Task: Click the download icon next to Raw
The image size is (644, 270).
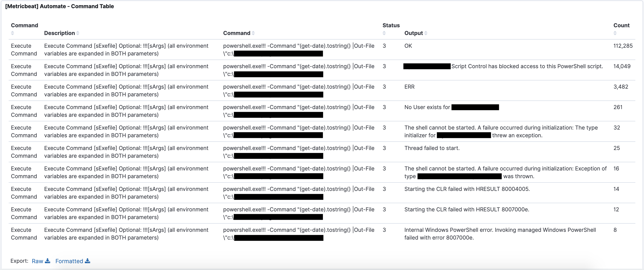Action: (48, 261)
